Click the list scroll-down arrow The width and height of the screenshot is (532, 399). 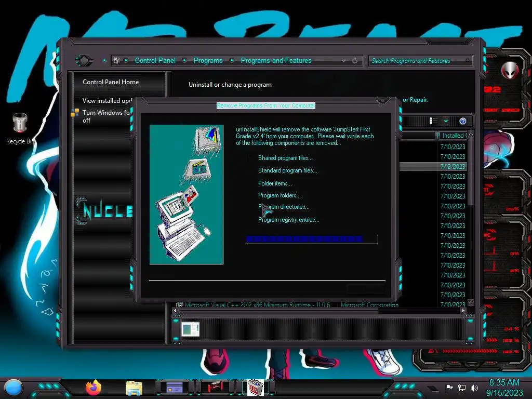click(x=471, y=302)
